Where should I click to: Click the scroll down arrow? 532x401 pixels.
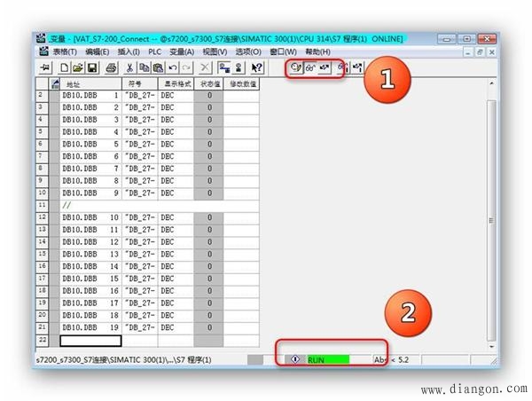[x=491, y=346]
